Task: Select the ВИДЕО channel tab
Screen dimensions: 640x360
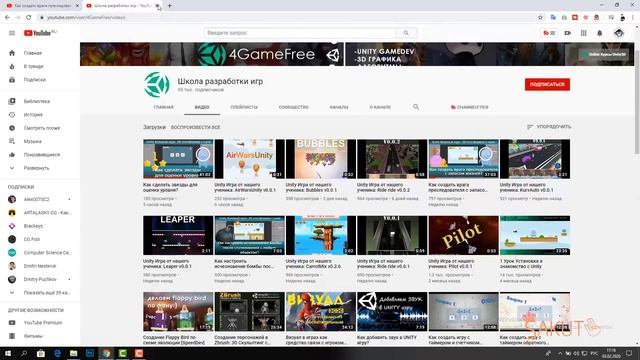Action: (x=202, y=107)
